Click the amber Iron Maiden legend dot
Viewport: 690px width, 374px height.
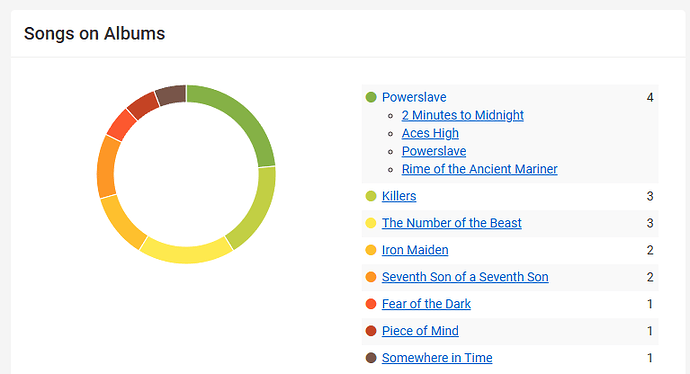(371, 250)
